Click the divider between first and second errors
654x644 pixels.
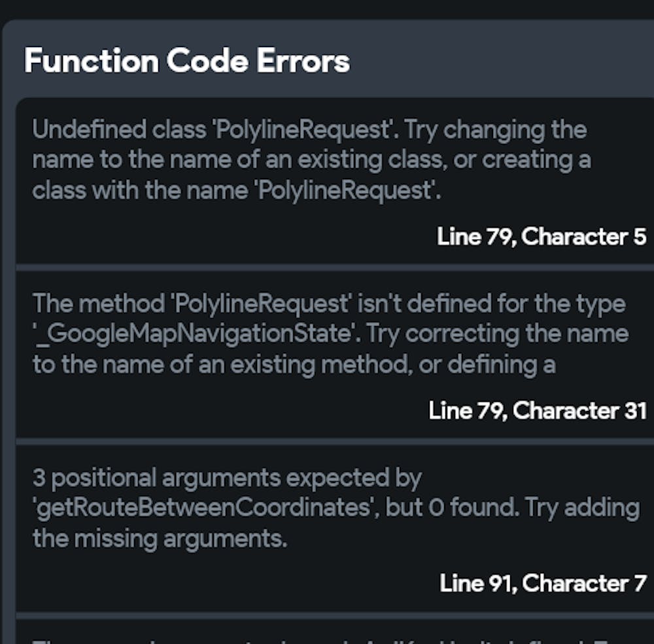[335, 268]
